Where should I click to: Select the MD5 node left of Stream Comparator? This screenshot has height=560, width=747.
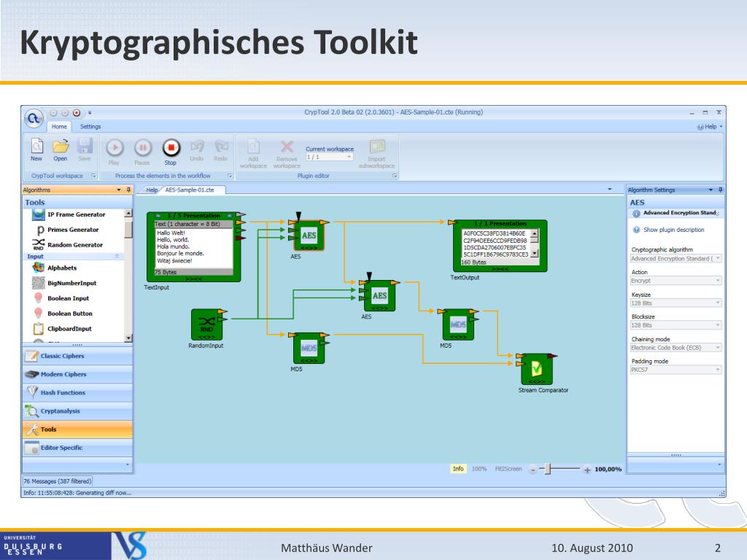(458, 324)
